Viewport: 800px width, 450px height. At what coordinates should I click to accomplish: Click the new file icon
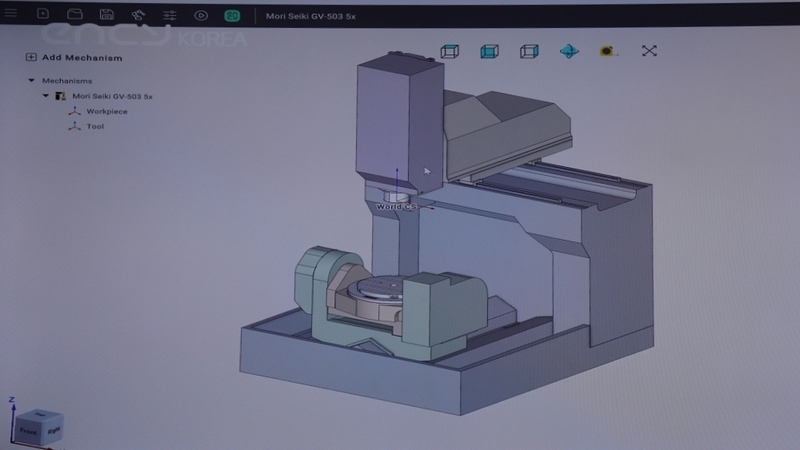point(42,15)
